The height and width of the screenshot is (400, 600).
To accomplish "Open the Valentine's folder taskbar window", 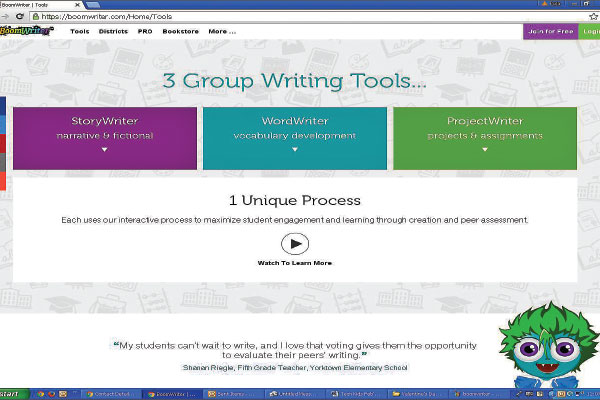I will [417, 394].
